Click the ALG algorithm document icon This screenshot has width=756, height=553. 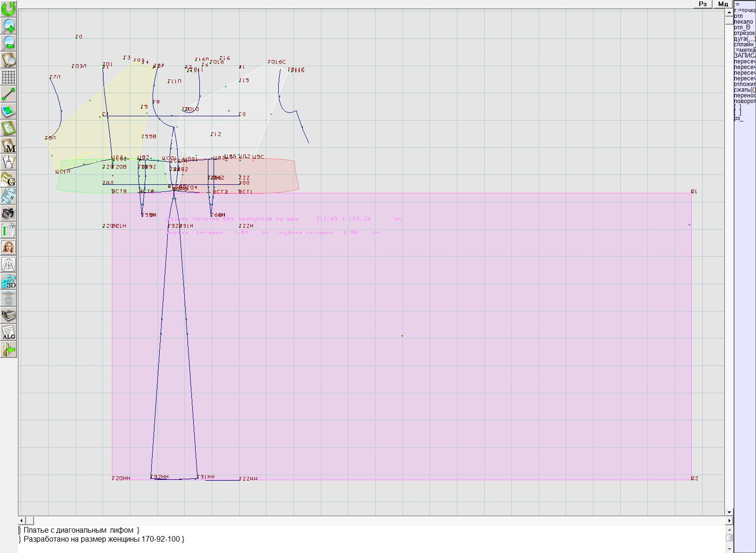9,332
